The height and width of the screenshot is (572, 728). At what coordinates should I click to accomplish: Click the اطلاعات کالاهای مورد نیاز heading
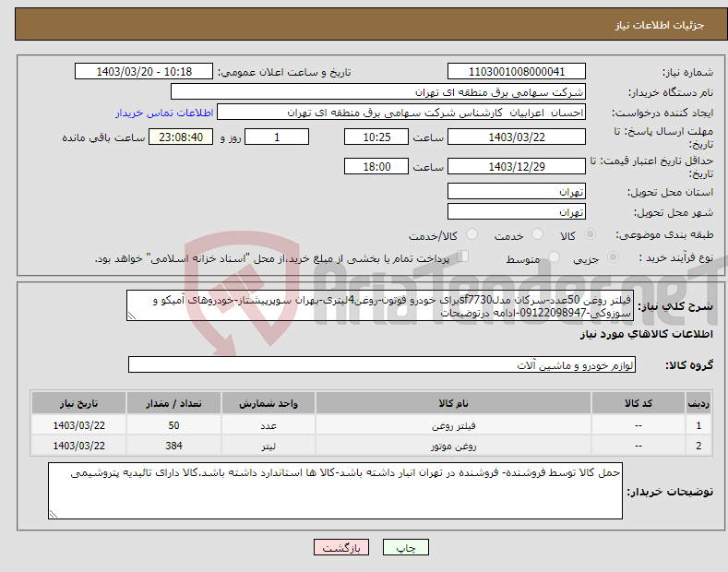click(x=646, y=334)
